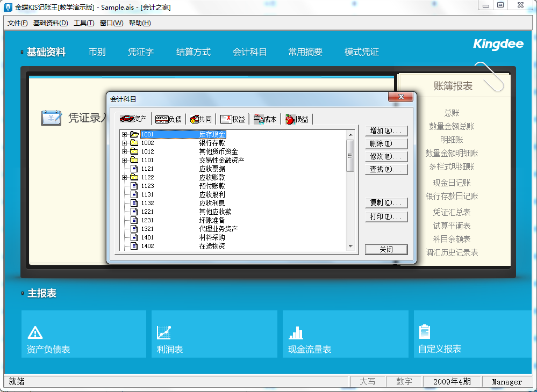Open the 基础资料(D) menu
Screen dimensions: 537x392
(x=51, y=23)
